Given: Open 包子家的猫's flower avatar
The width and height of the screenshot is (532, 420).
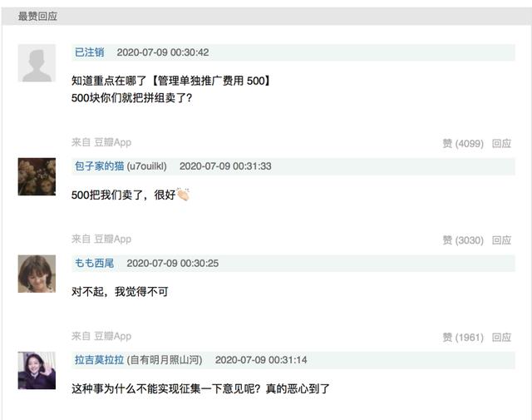Looking at the screenshot, I should pyautogui.click(x=37, y=176).
